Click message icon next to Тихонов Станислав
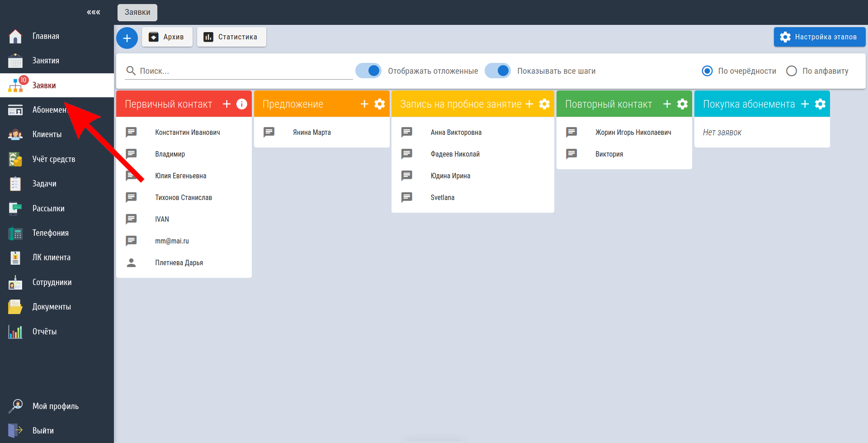 131,197
